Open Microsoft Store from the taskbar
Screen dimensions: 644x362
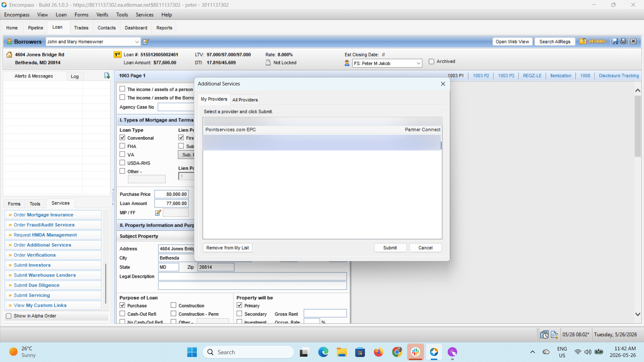tap(360, 352)
